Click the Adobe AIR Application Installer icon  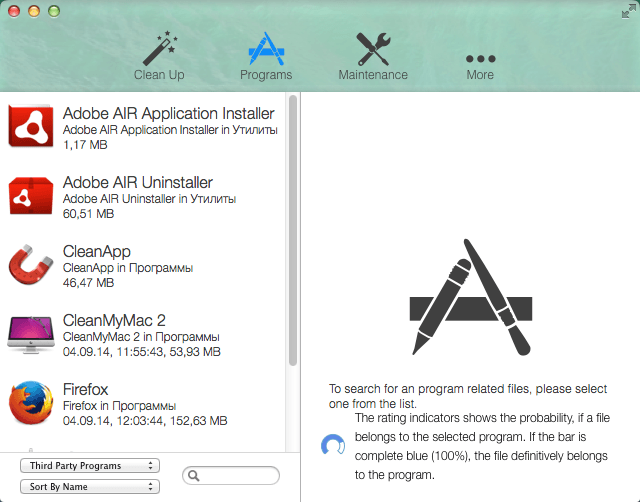pos(31,127)
